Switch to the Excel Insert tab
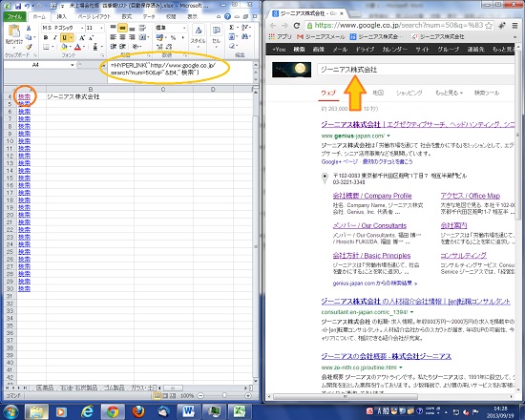Screen dimensions: 525x420 (x=62, y=16)
